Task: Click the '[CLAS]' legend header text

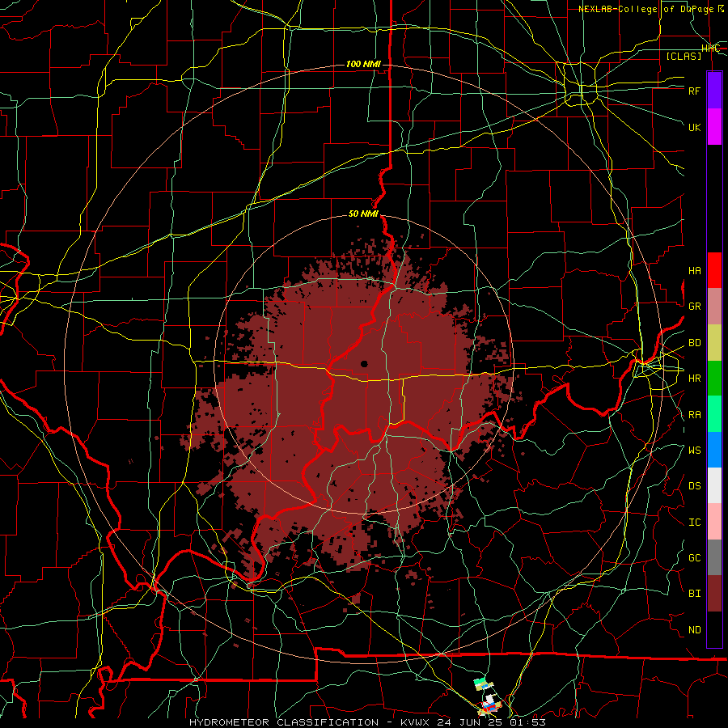Action: pos(684,56)
